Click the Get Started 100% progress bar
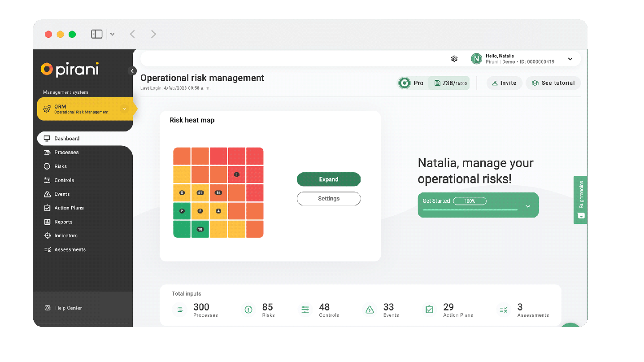The height and width of the screenshot is (362, 644). click(x=470, y=201)
